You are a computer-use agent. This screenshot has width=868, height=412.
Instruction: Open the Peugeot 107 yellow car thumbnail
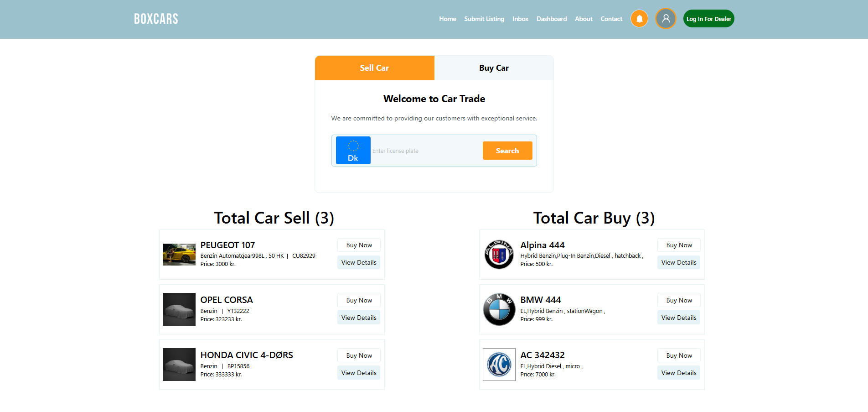[179, 255]
